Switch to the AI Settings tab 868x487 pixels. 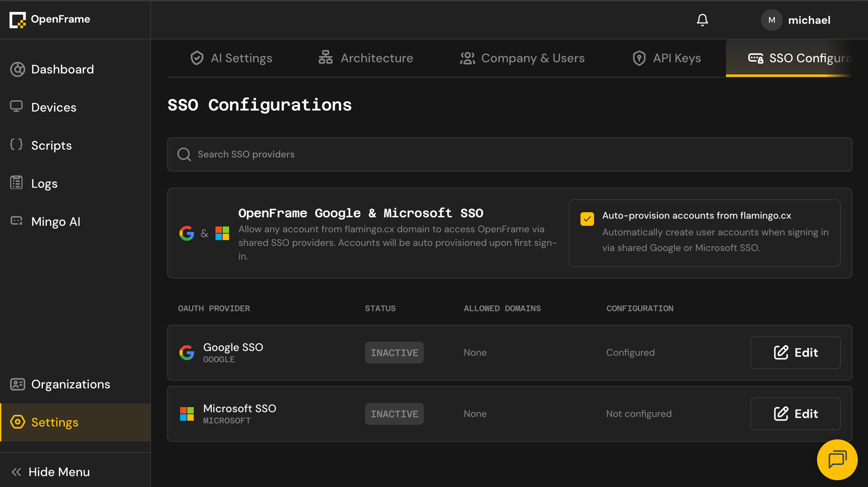(x=231, y=58)
